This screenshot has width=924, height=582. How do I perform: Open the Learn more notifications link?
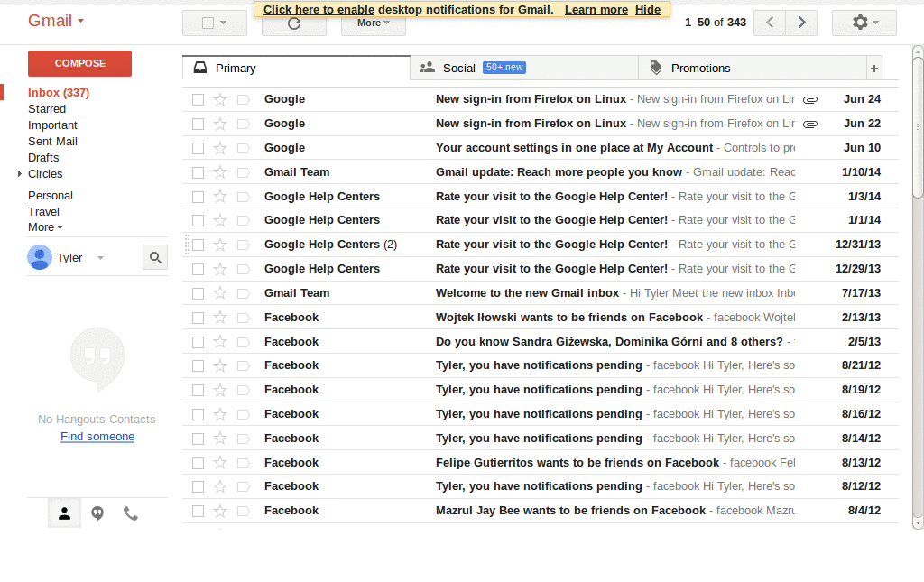point(596,9)
